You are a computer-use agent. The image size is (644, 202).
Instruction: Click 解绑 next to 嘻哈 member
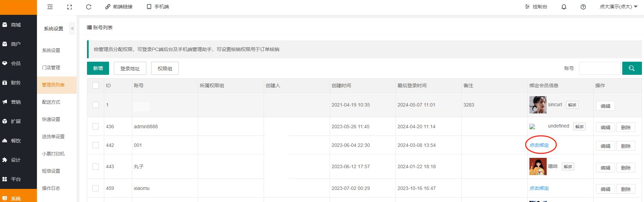(568, 166)
